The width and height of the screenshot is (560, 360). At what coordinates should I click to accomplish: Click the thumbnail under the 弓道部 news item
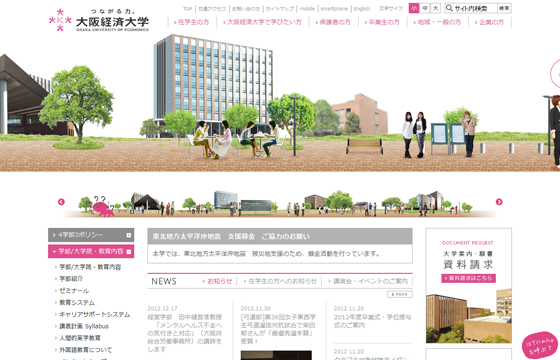[x=276, y=355]
